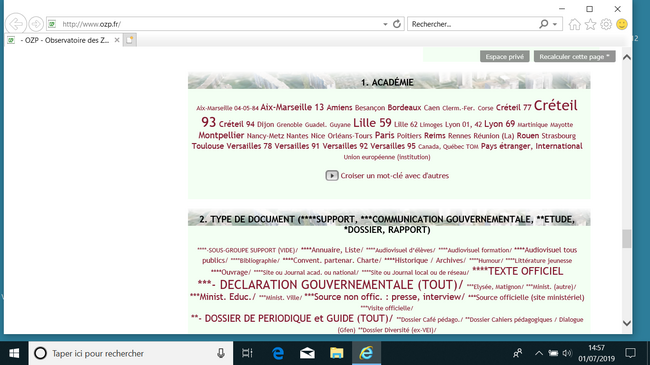
Task: Expand the search provider dropdown arrow
Action: pos(555,24)
